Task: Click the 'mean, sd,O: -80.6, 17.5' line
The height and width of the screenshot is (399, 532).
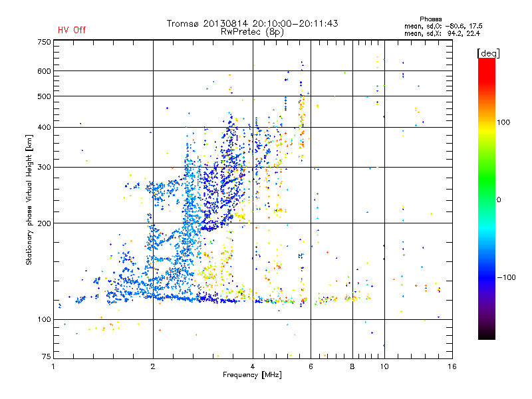Action: pos(443,26)
